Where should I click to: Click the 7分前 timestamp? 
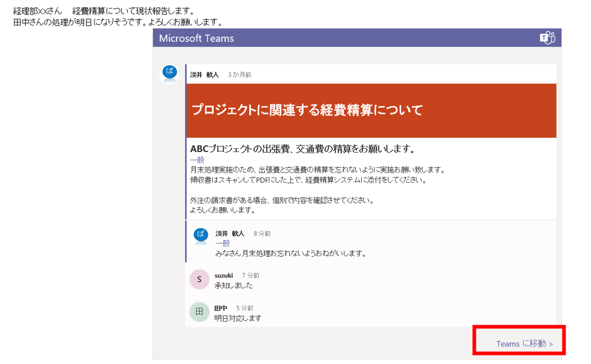click(250, 275)
